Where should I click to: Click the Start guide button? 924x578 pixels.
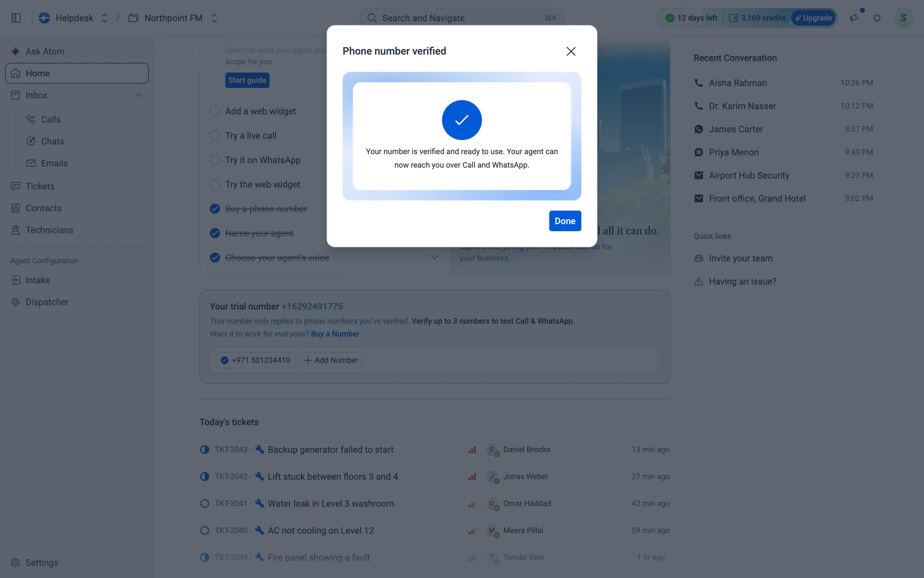point(247,80)
